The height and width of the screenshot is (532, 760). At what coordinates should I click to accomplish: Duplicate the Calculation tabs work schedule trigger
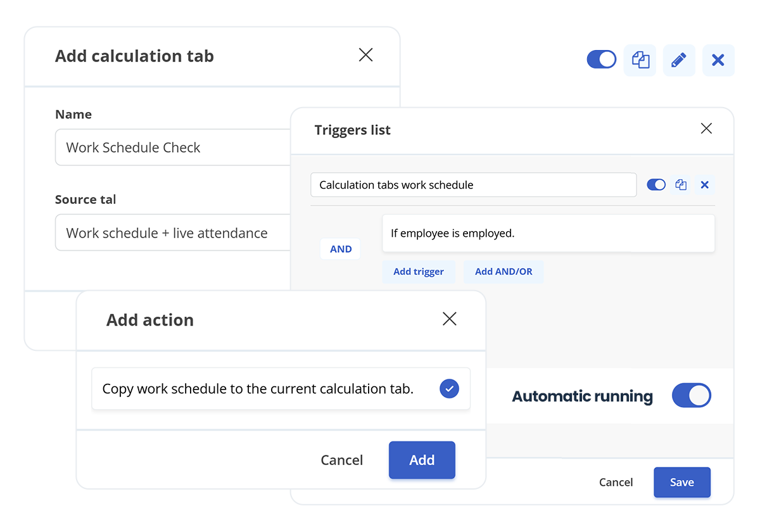point(681,185)
